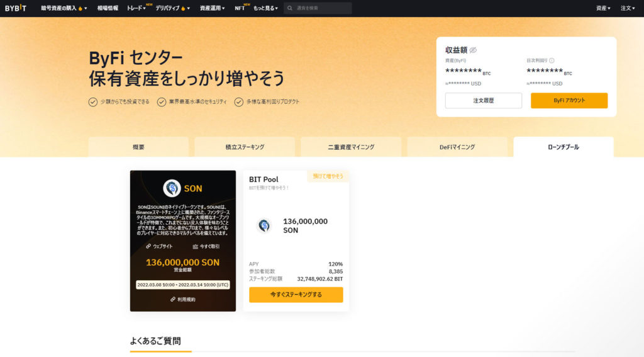This screenshot has height=357, width=644.
Task: Open the ウェブサイト link
Action: pyautogui.click(x=163, y=246)
